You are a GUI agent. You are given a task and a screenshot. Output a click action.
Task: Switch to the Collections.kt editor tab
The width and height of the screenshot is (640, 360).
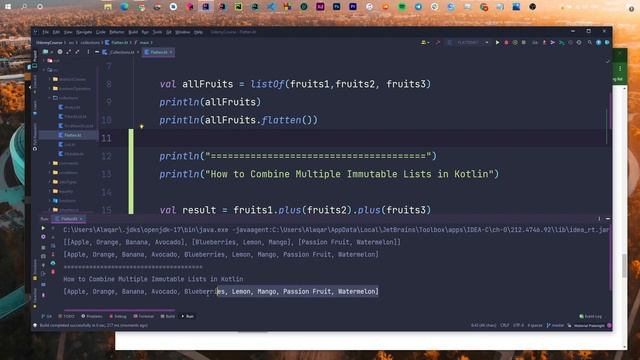tap(121, 52)
